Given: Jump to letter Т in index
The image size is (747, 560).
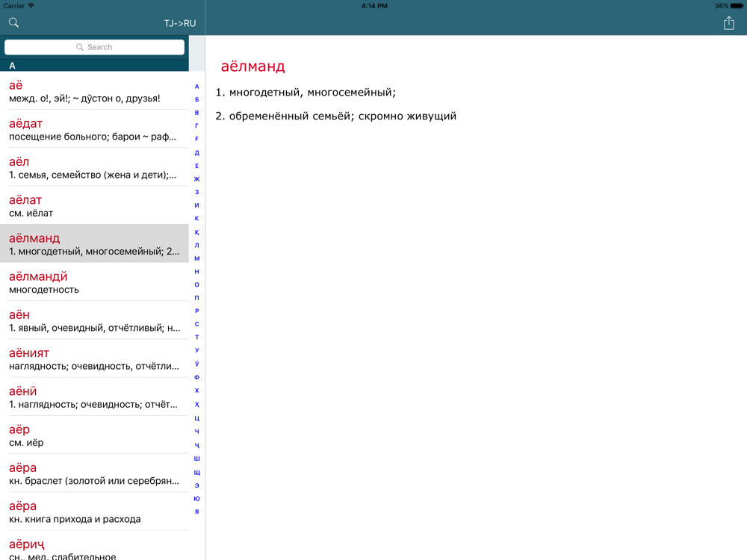Looking at the screenshot, I should (196, 337).
